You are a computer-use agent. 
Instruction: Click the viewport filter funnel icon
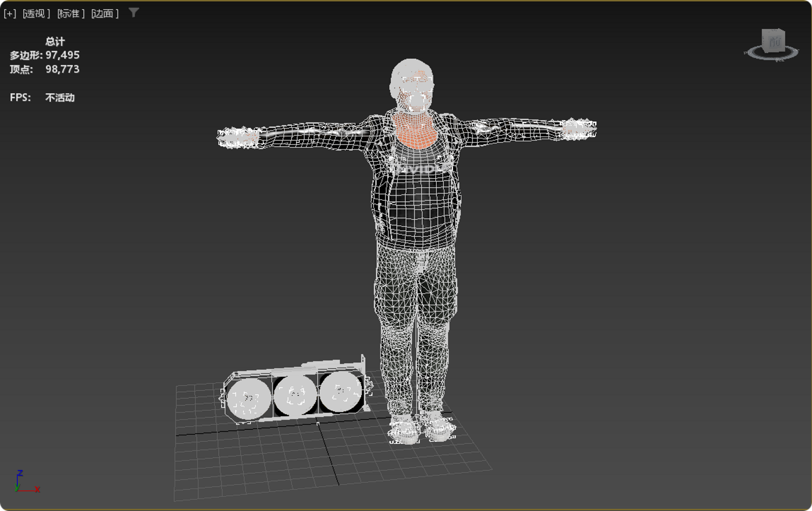[x=134, y=12]
